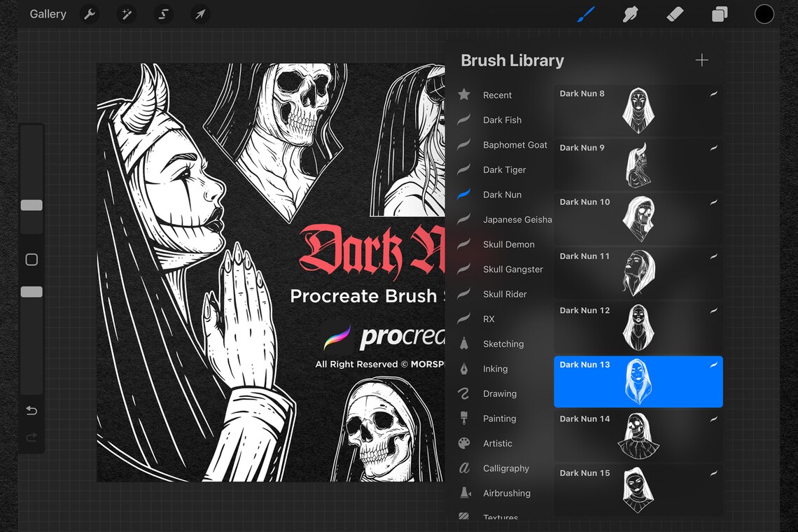Select the Dark Nun brush set
798x532 pixels.
pyautogui.click(x=501, y=194)
